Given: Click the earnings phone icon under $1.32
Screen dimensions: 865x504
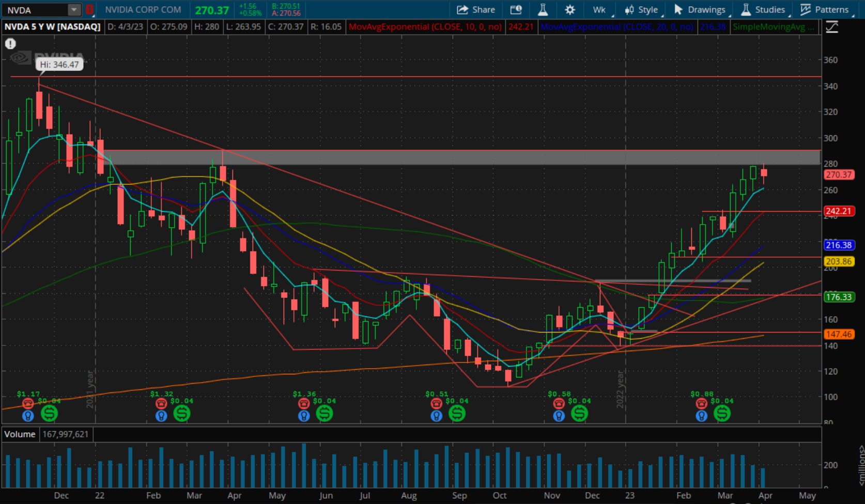Looking at the screenshot, I should point(161,404).
